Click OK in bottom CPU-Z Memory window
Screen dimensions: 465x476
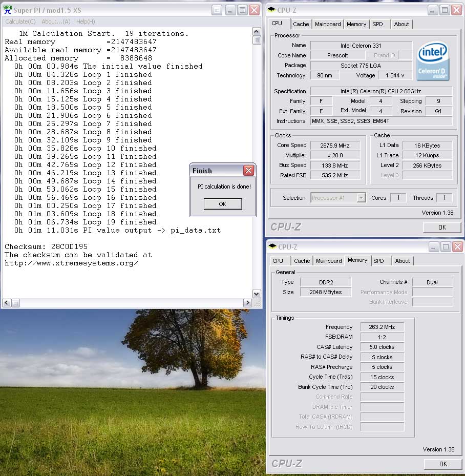click(443, 464)
